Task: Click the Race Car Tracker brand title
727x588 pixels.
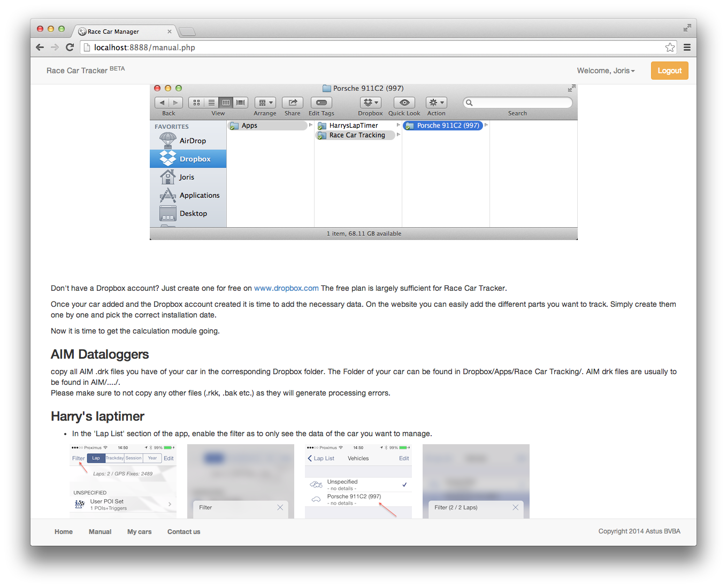Action: tap(77, 71)
